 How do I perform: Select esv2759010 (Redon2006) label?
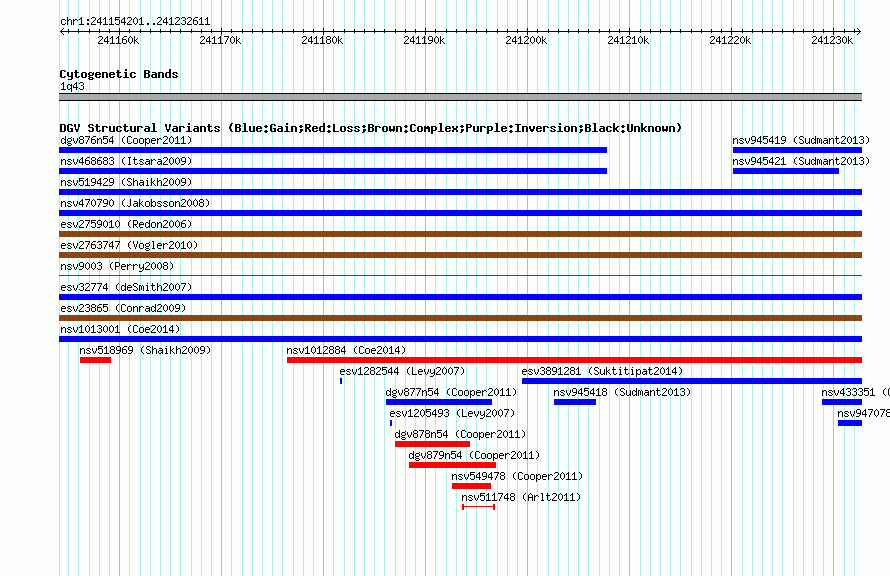(x=126, y=224)
